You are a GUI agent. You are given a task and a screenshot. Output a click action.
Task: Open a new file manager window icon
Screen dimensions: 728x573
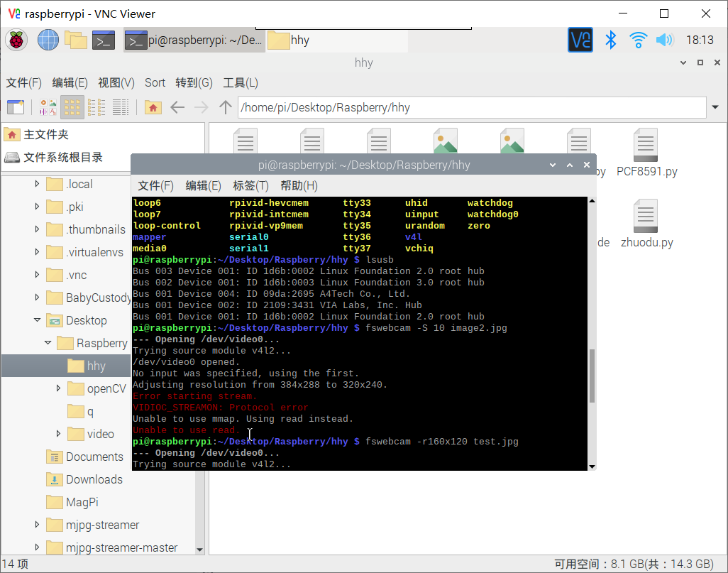click(16, 107)
